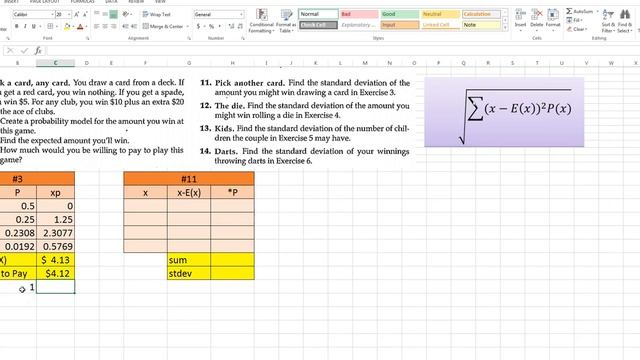640x360 pixels.
Task: Apply the Linked Cell style
Action: pyautogui.click(x=440, y=25)
